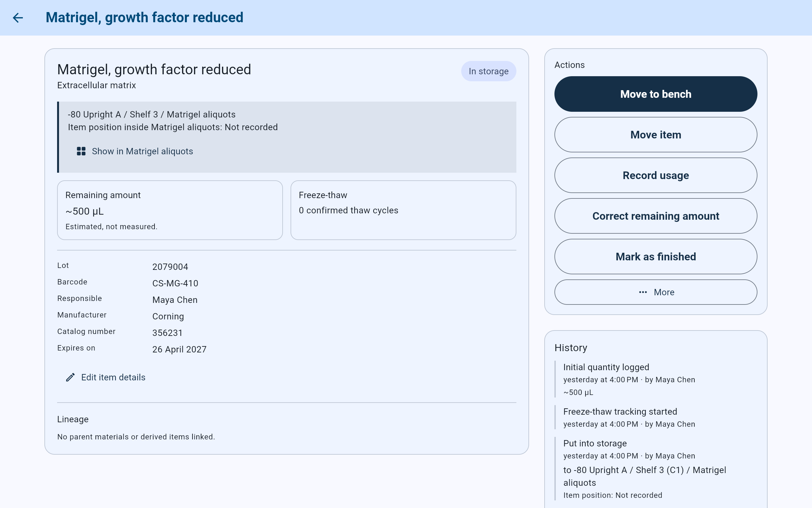Screen dimensions: 812x508
Task: Click the grid icon beside Show in Matrigel aliquots
Action: pyautogui.click(x=81, y=151)
